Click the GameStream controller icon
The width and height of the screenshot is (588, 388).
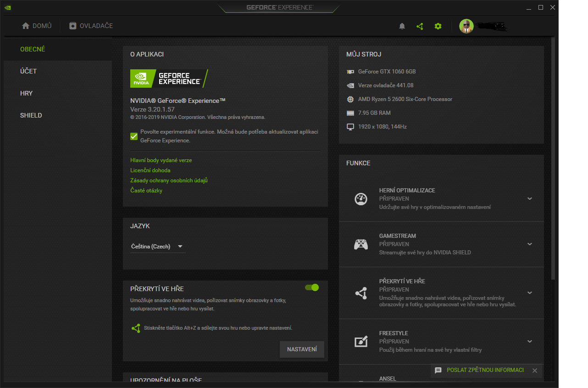point(361,244)
